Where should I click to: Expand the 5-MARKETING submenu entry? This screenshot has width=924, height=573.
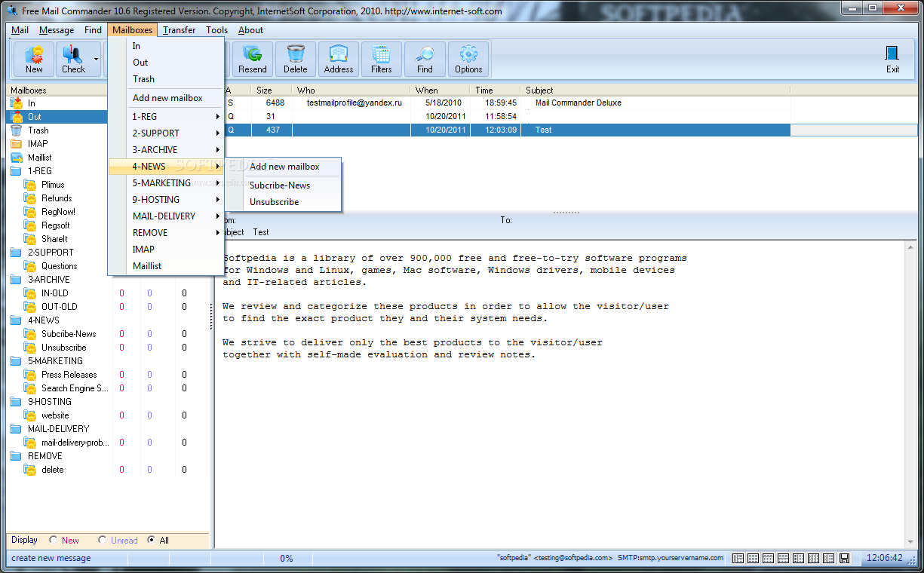(167, 183)
